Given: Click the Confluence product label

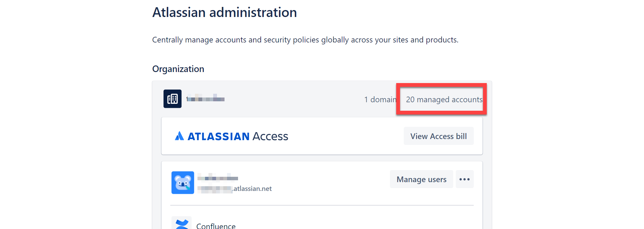Looking at the screenshot, I should pyautogui.click(x=216, y=226).
